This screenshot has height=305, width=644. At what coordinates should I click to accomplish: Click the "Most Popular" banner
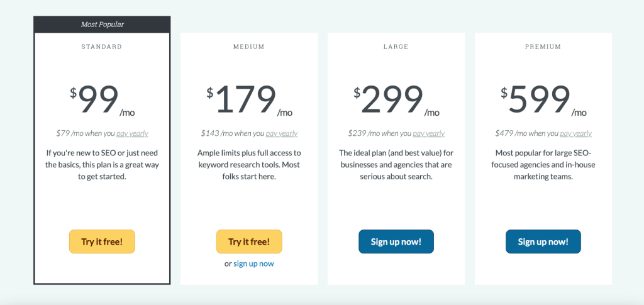click(x=102, y=25)
